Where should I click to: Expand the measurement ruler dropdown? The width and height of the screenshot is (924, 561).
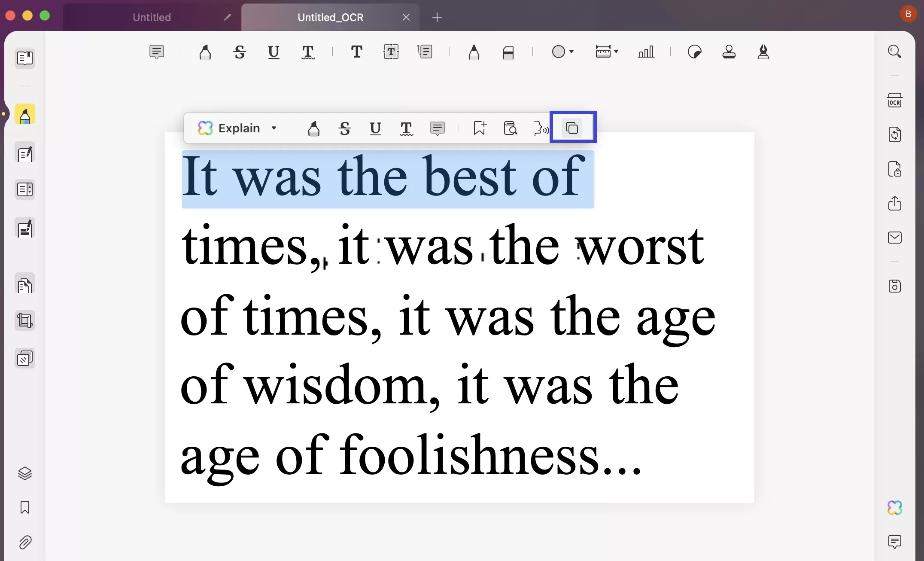coord(616,52)
